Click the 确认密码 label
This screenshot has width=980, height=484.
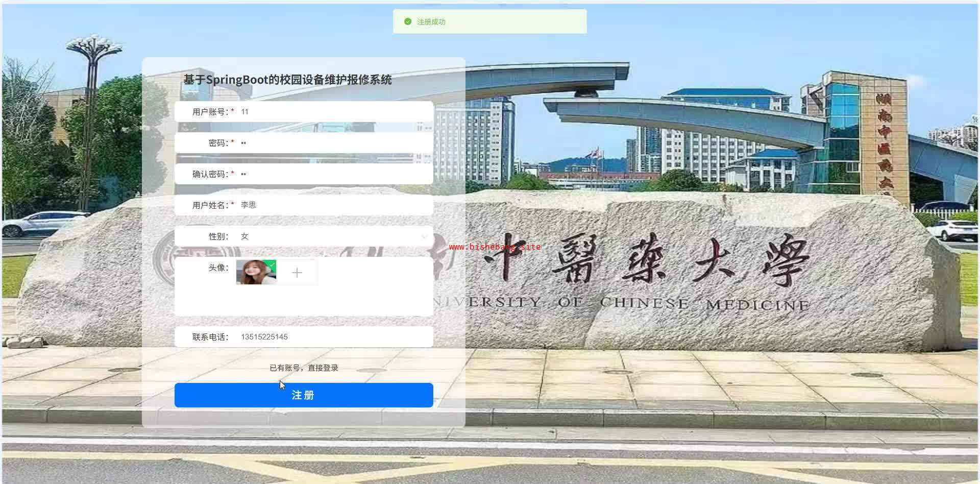[210, 174]
